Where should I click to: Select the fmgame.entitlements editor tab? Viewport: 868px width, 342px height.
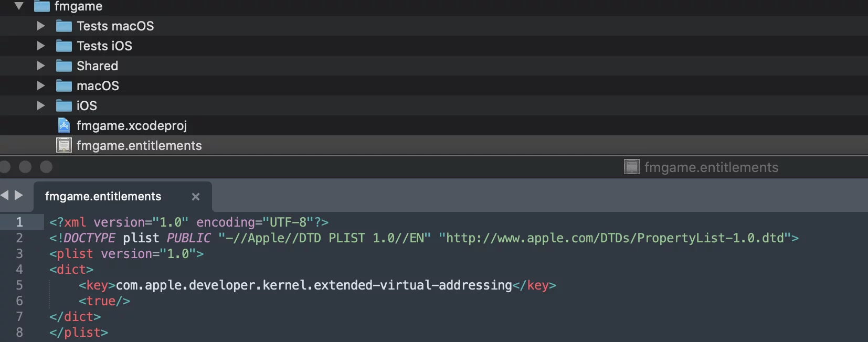click(x=103, y=197)
